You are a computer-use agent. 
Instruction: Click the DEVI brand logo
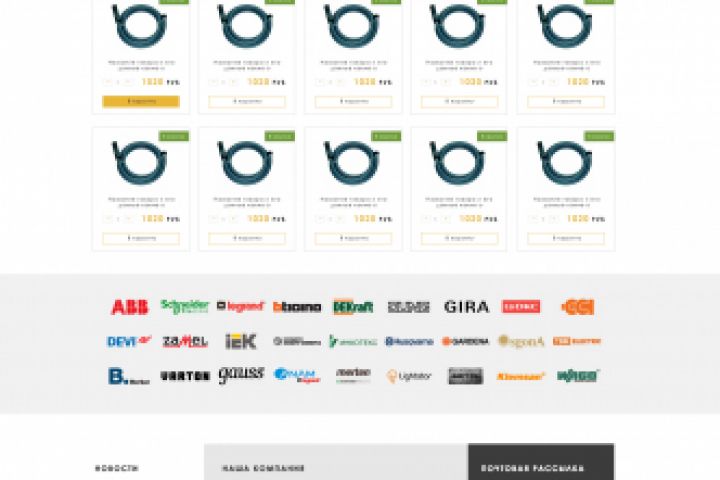pos(129,341)
